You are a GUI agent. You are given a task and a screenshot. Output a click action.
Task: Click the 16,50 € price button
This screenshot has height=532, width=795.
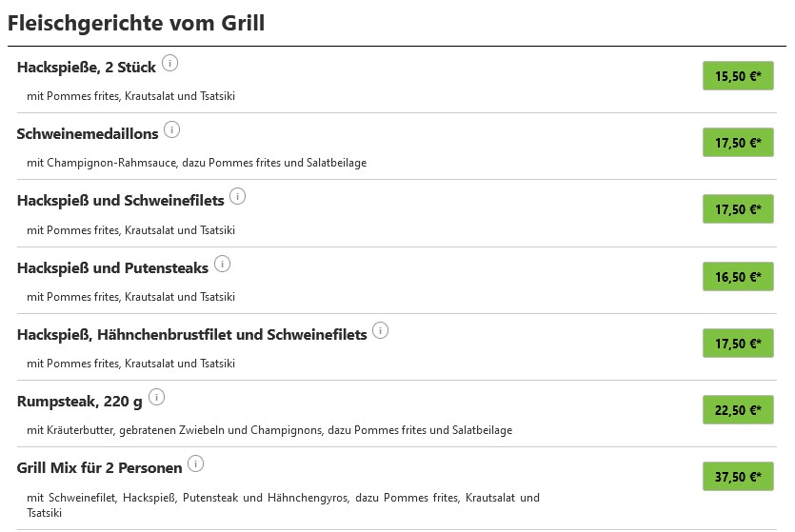(x=738, y=277)
